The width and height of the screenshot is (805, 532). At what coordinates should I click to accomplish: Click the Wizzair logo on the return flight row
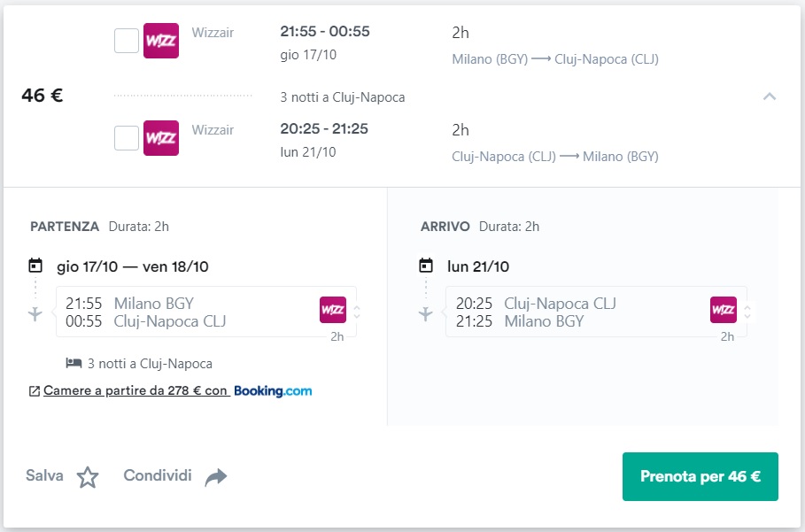161,138
